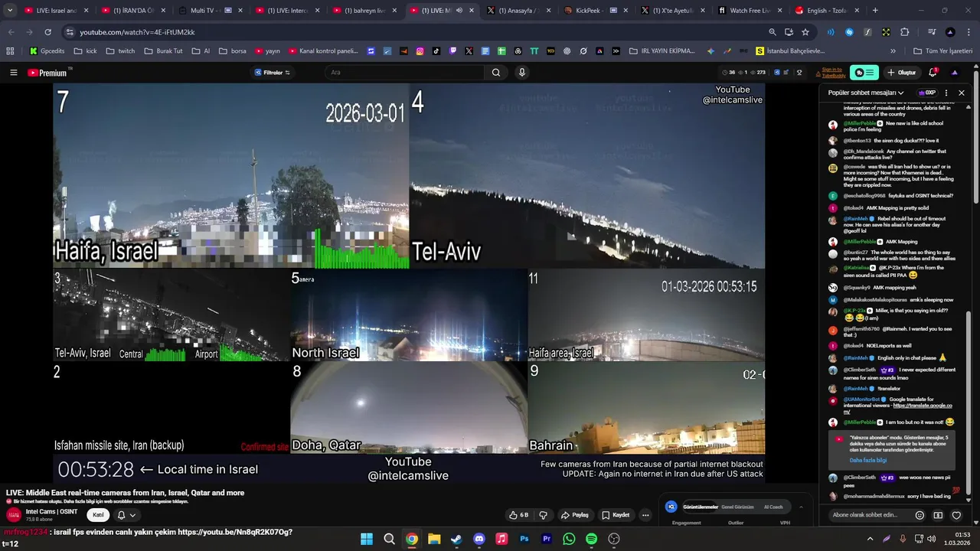The image size is (980, 551).
Task: Share the stream via Paylaş button
Action: point(574,515)
